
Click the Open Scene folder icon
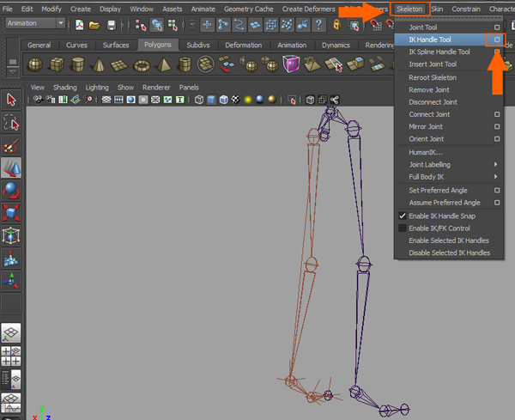click(94, 25)
